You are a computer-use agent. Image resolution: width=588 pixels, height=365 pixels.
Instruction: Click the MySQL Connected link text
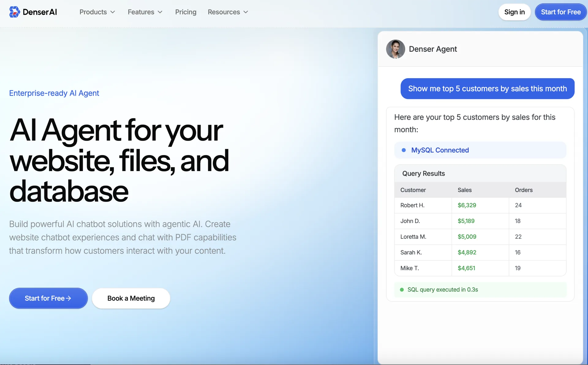point(440,150)
